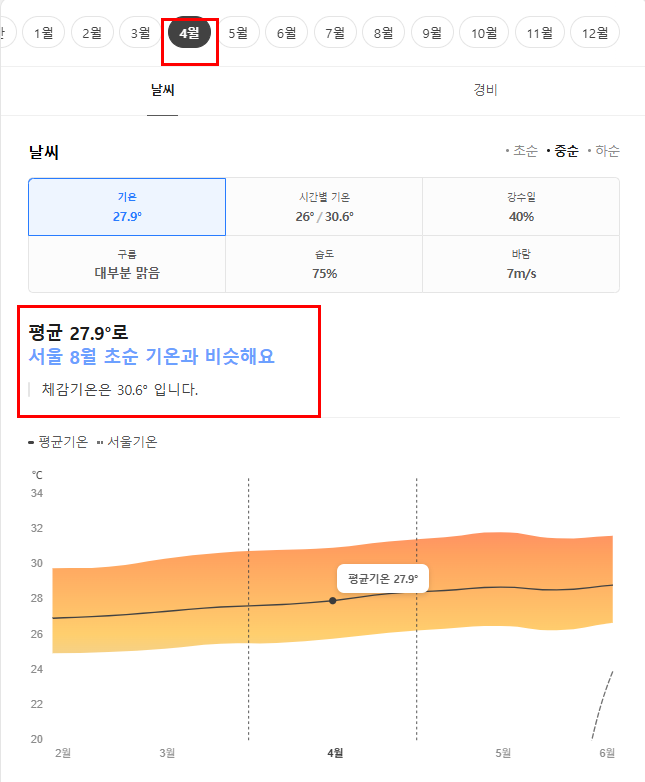Choose the 하순 period option

(604, 151)
